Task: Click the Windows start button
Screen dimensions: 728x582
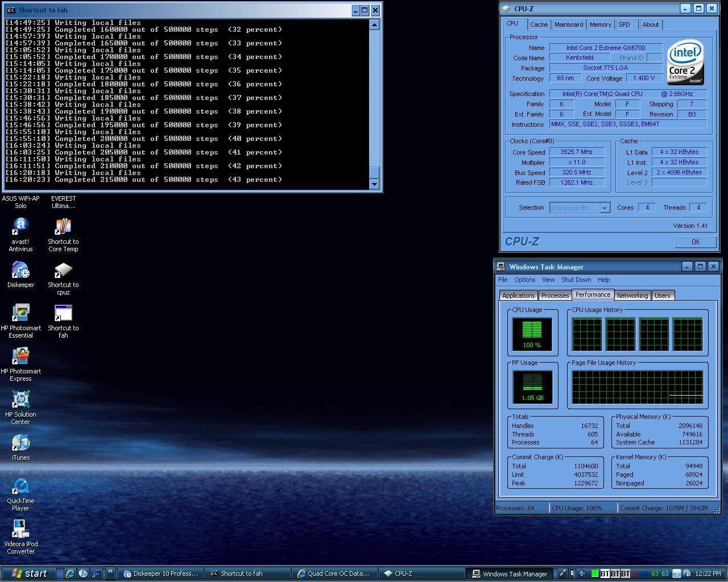Action: click(x=29, y=573)
